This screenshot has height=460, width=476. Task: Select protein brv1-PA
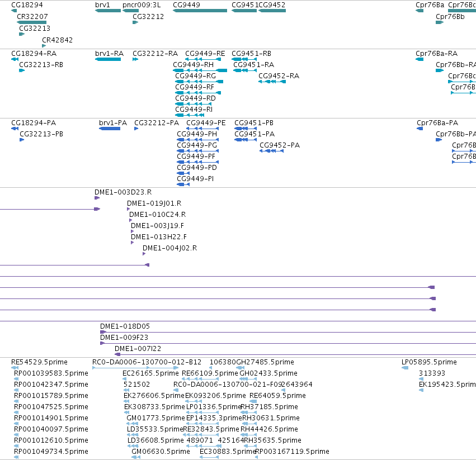click(113, 123)
